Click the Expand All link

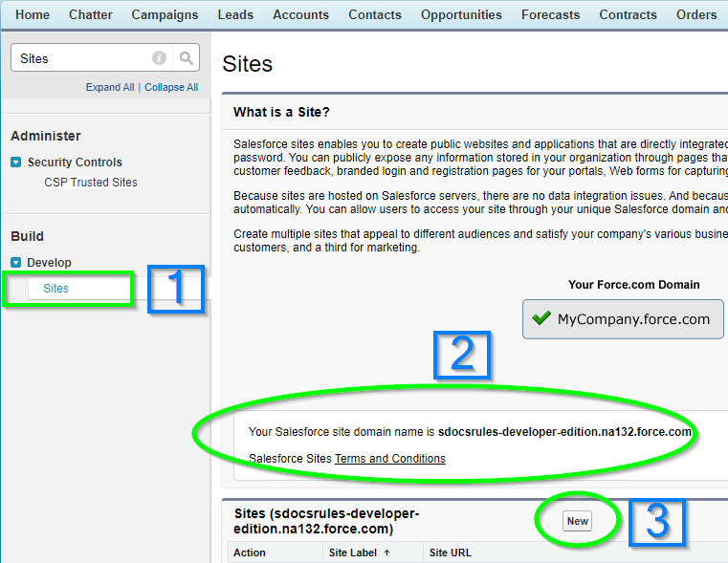coord(110,87)
